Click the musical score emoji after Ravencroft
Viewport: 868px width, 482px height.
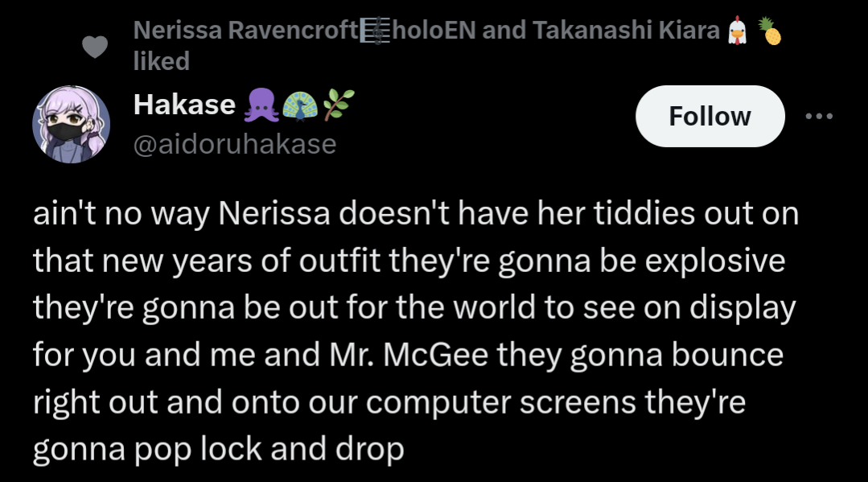[376, 31]
